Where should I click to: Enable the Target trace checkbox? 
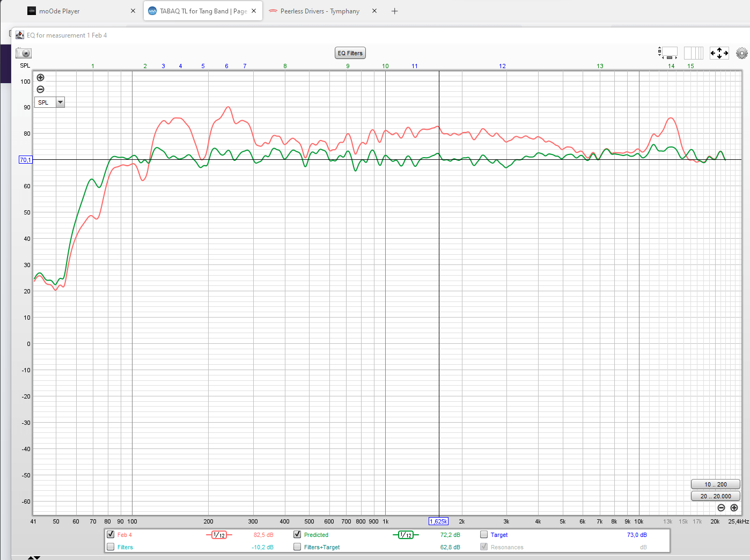[484, 534]
